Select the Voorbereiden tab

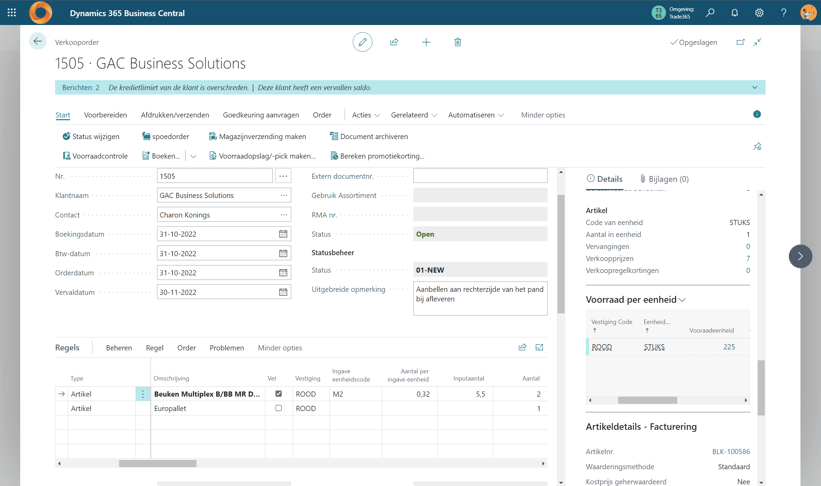click(x=105, y=115)
